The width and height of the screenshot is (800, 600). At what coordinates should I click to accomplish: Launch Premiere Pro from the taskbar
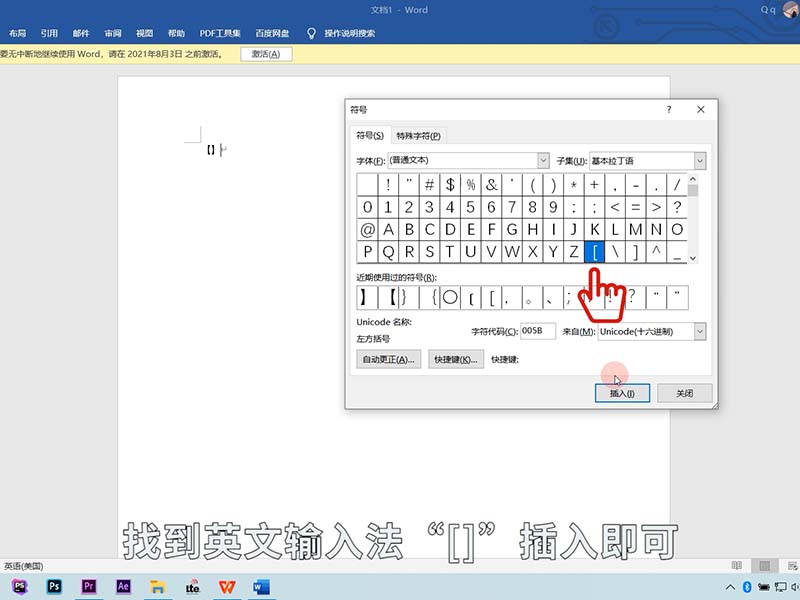(x=89, y=586)
